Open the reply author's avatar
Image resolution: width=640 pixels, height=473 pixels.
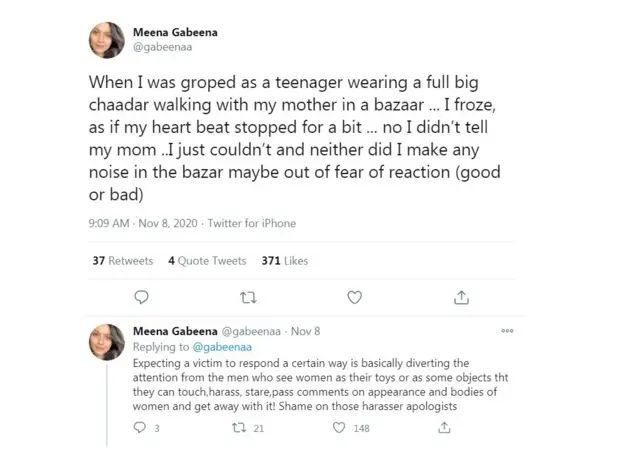(x=109, y=344)
